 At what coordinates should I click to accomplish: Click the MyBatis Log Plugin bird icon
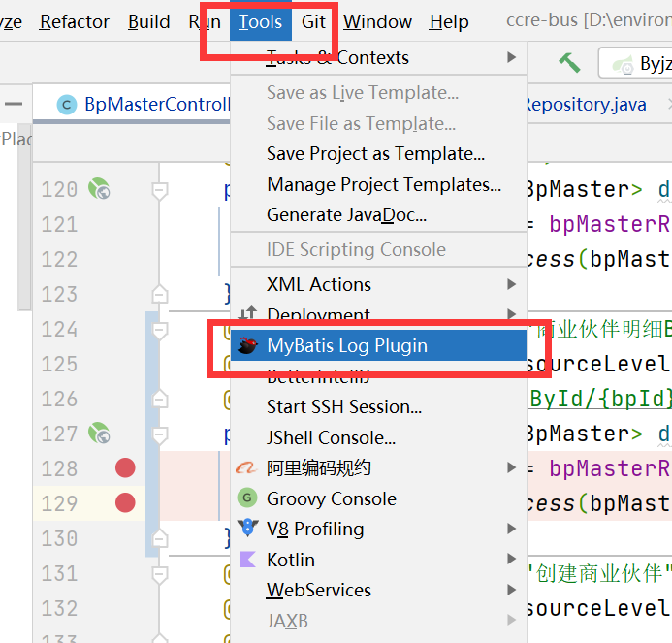(247, 345)
